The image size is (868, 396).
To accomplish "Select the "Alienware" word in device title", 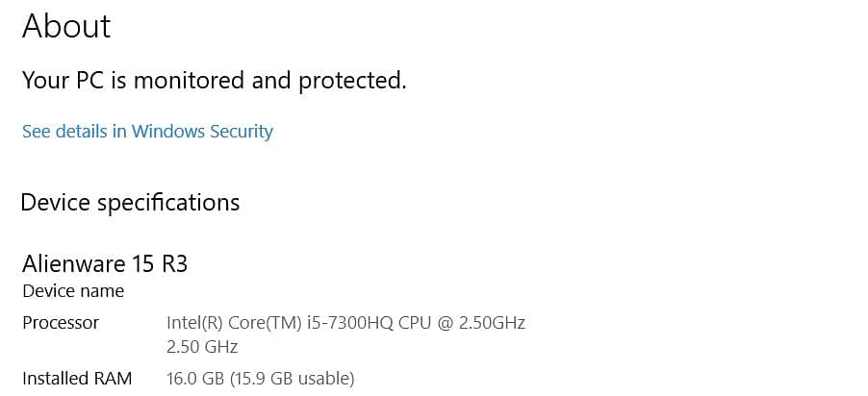I will [70, 263].
